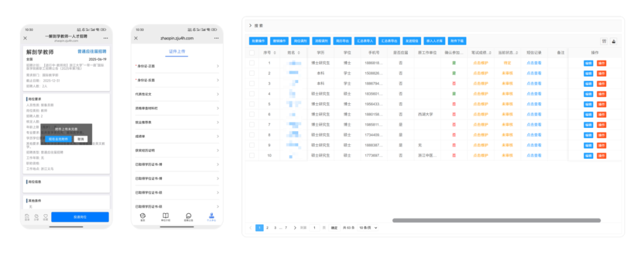Click the 待定 status in row 1

507,63
